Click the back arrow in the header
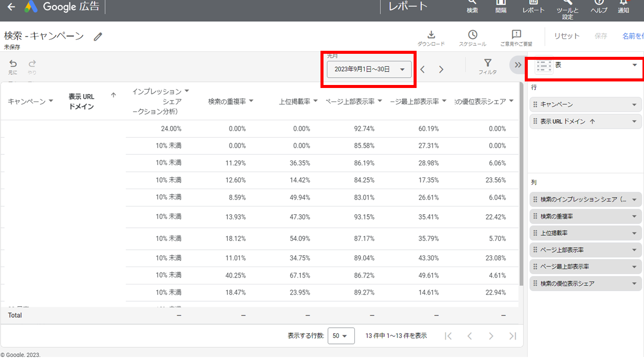Image resolution: width=644 pixels, height=362 pixels. coord(11,7)
